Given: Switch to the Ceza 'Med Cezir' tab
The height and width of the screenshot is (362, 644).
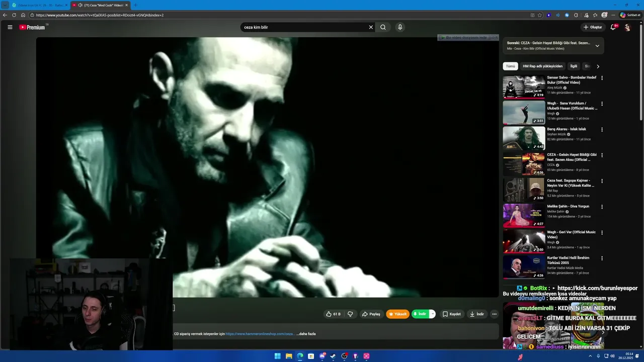Looking at the screenshot, I should pyautogui.click(x=100, y=5).
